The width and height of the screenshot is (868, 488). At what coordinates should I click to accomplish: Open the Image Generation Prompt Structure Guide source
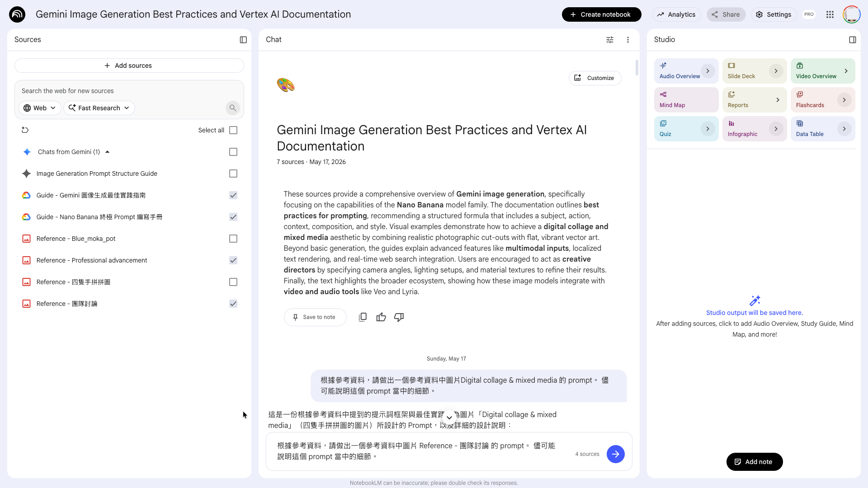[x=97, y=174]
